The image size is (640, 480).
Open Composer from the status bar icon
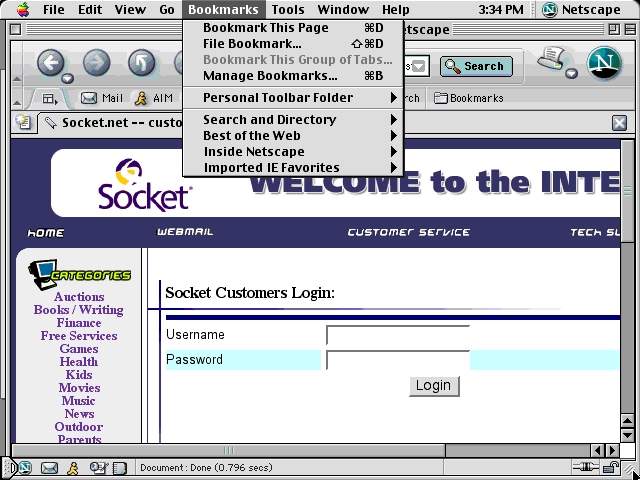pos(99,467)
